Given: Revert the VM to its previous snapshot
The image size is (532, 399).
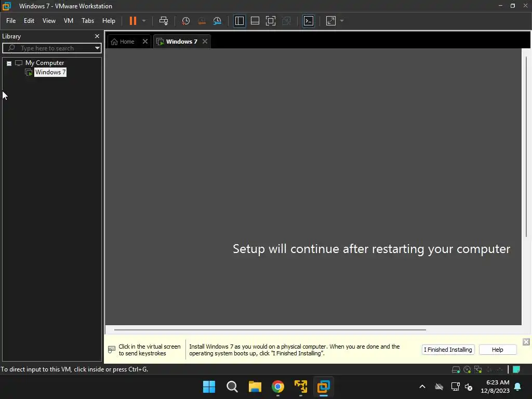Looking at the screenshot, I should pyautogui.click(x=202, y=21).
